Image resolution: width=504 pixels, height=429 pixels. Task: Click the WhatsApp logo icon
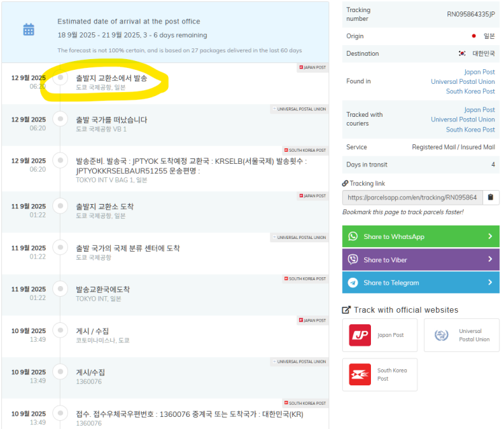point(353,236)
